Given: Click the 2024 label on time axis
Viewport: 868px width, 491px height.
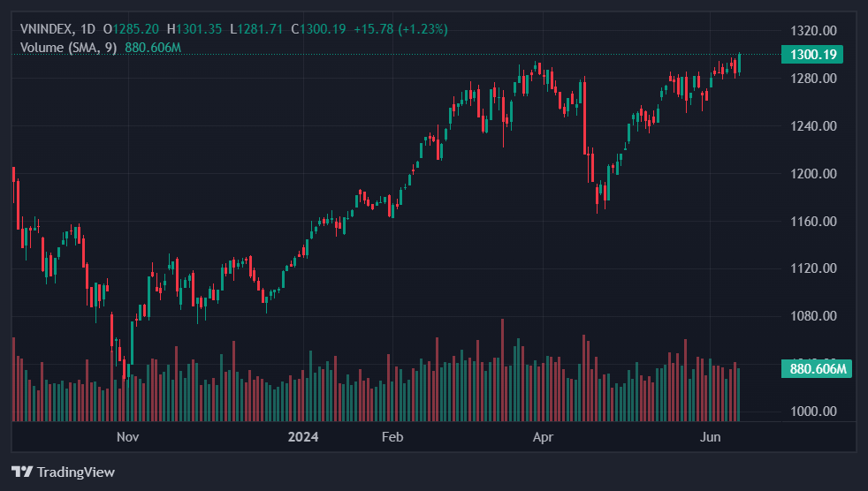Looking at the screenshot, I should click(x=302, y=437).
